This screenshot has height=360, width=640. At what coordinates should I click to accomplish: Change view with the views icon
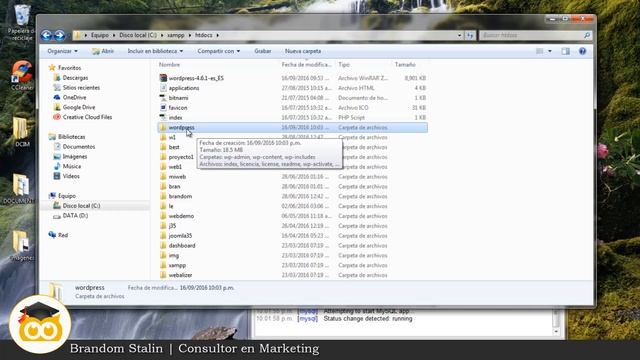(x=540, y=51)
